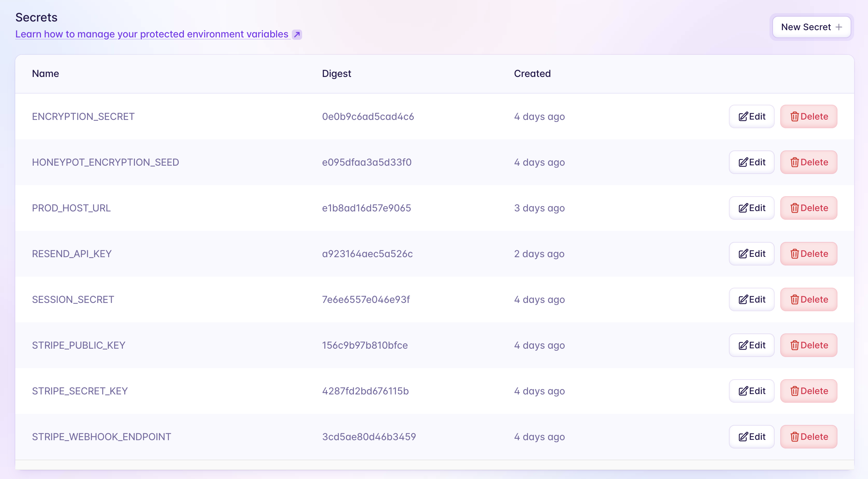Image resolution: width=868 pixels, height=479 pixels.
Task: Edit the STRIPE_WEBHOOK_ENDPOINT secret
Action: click(751, 437)
